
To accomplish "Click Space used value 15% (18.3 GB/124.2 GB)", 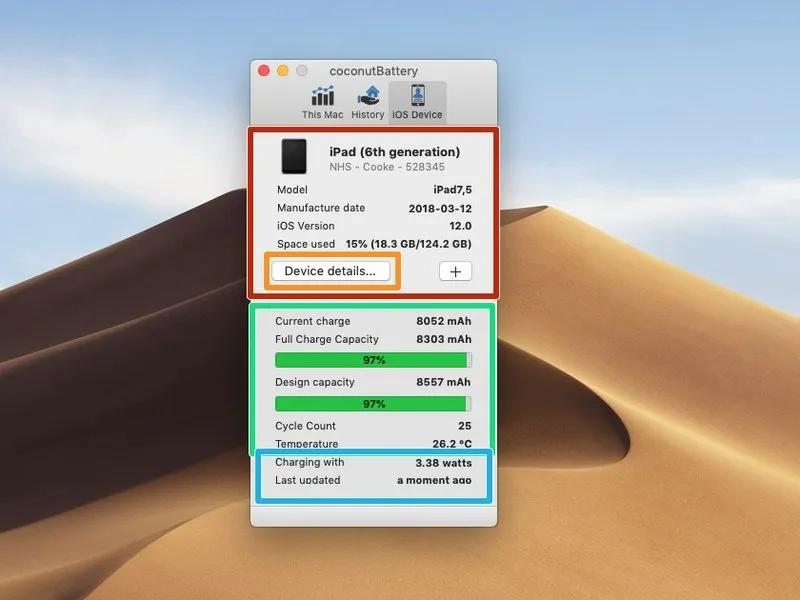I will [x=409, y=244].
